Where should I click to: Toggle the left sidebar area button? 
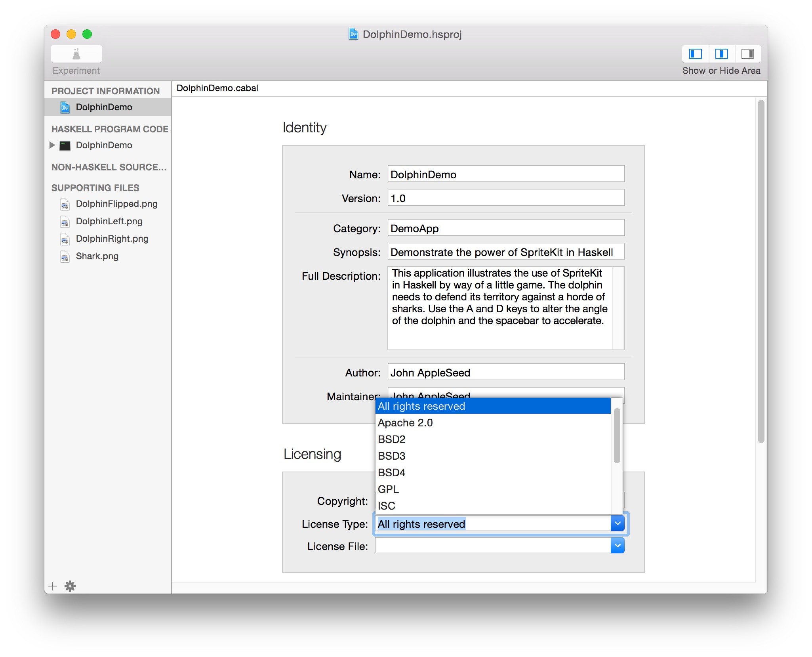click(x=695, y=54)
